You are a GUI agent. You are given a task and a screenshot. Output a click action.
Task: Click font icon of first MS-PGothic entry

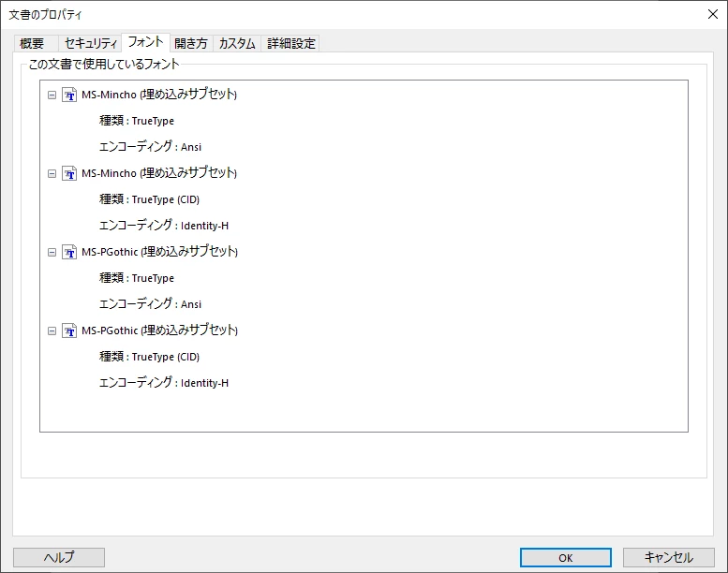(x=69, y=252)
